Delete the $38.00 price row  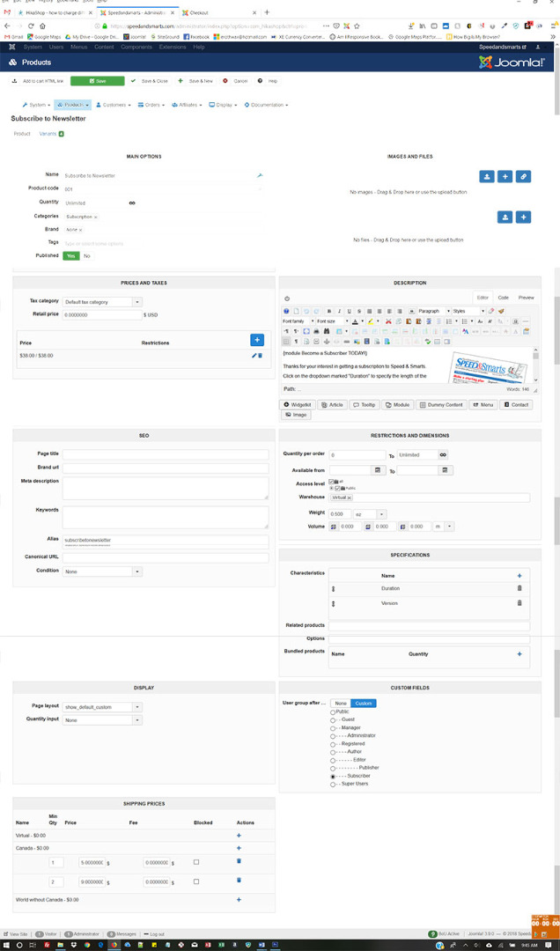[261, 356]
